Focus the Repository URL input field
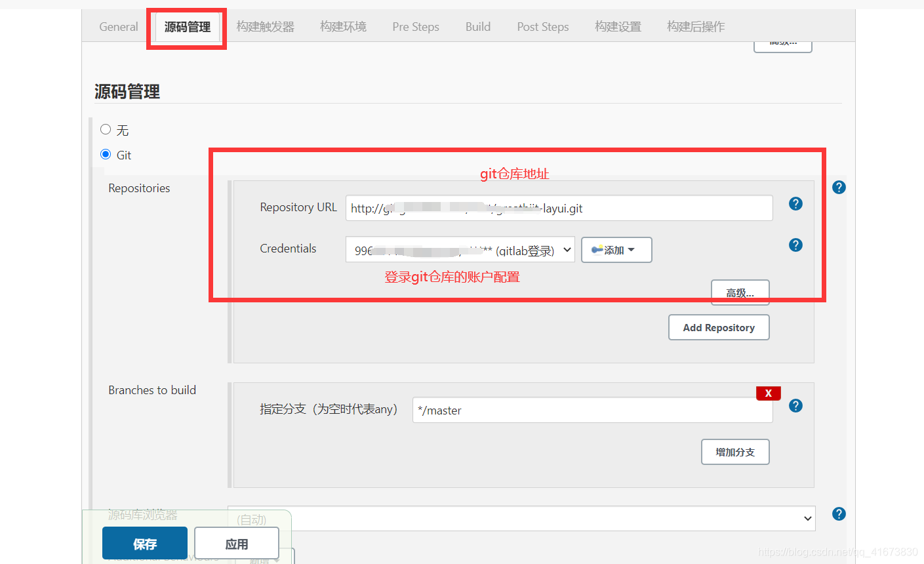 (x=559, y=208)
